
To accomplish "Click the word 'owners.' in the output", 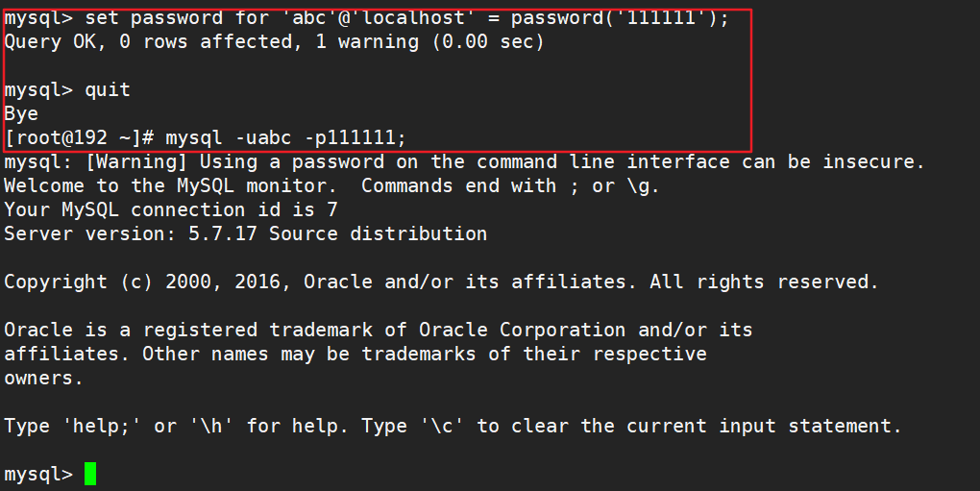I will click(x=44, y=379).
